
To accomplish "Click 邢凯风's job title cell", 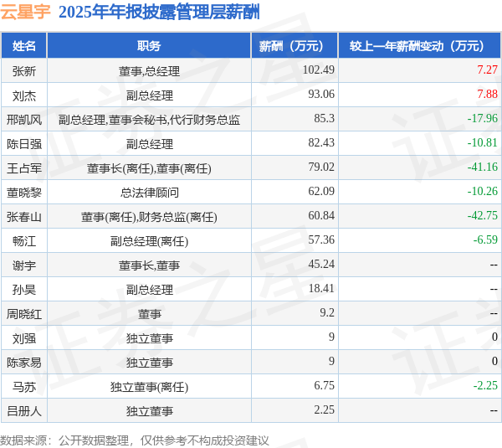I will point(149,120).
